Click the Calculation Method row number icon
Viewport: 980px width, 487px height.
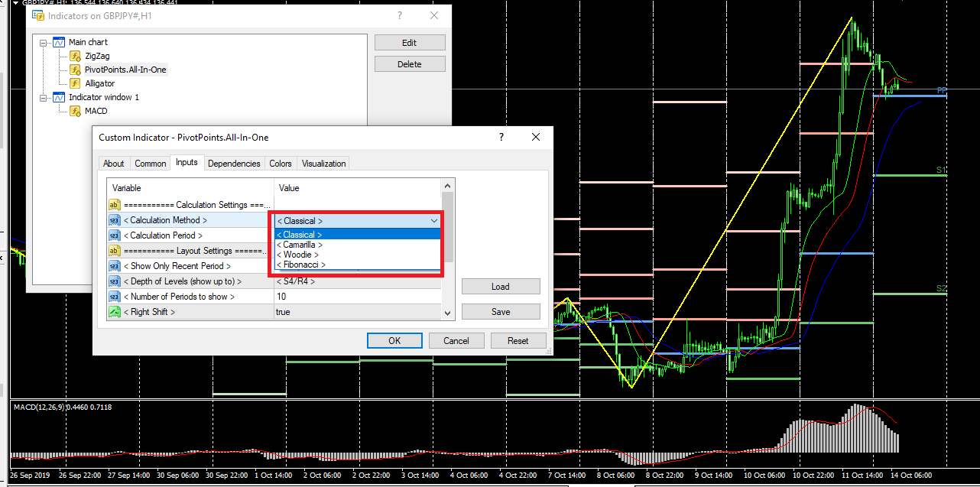(114, 220)
